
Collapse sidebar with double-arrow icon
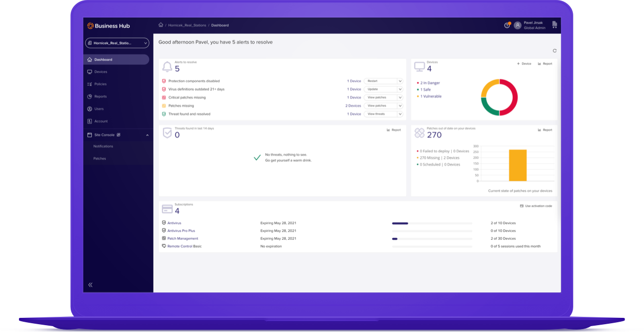pos(90,285)
